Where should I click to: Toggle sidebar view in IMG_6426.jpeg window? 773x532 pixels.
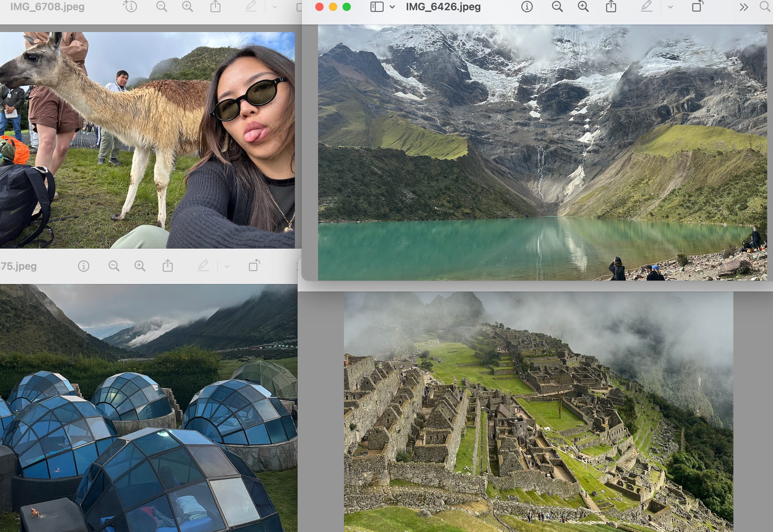[x=377, y=7]
